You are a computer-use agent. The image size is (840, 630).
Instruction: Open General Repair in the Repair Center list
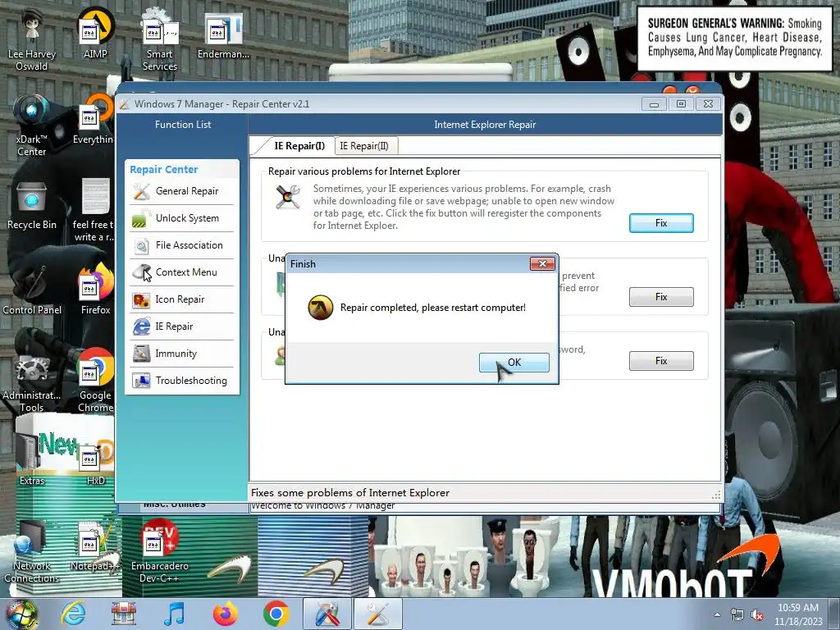(182, 191)
